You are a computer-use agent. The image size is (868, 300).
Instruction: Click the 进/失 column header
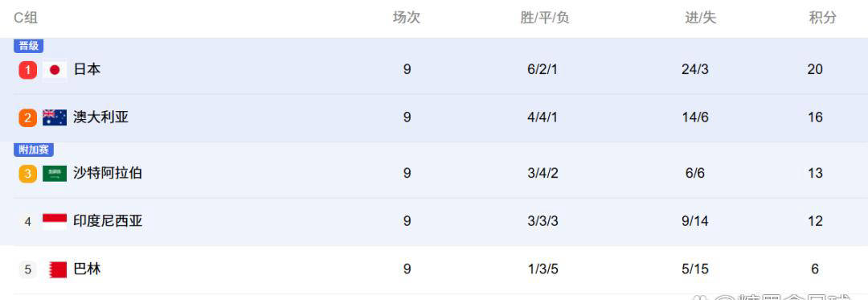pos(700,18)
